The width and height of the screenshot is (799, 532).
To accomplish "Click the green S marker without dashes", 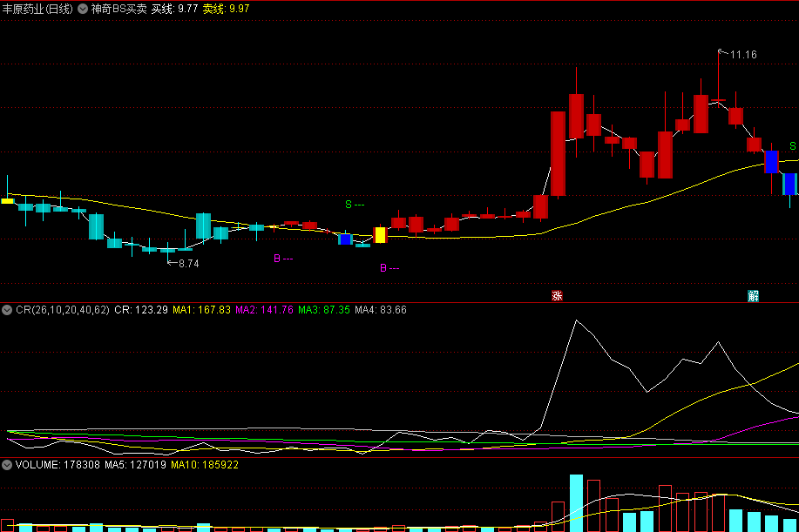I will click(793, 146).
